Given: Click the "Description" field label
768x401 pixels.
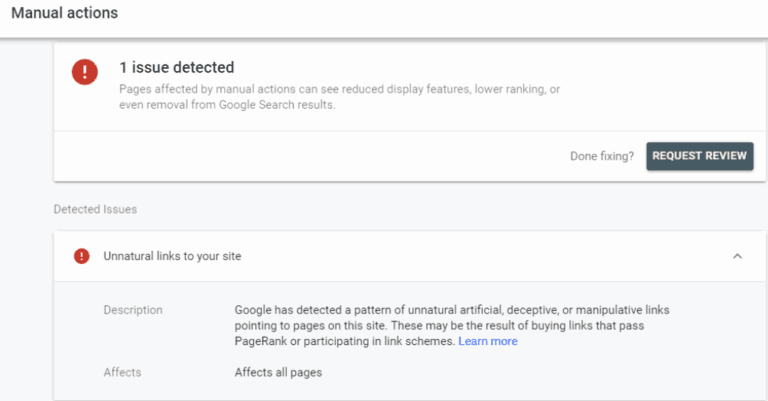Looking at the screenshot, I should click(133, 310).
